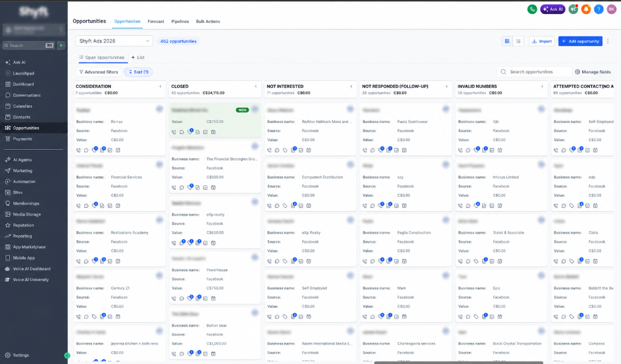Click the Ask AI button in the header
This screenshot has width=621, height=364.
[x=553, y=9]
